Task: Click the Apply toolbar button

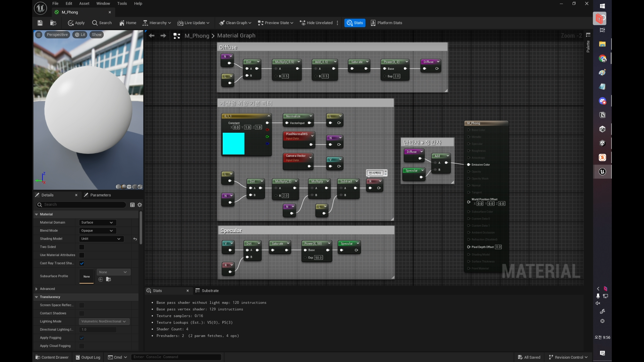Action: pos(76,23)
